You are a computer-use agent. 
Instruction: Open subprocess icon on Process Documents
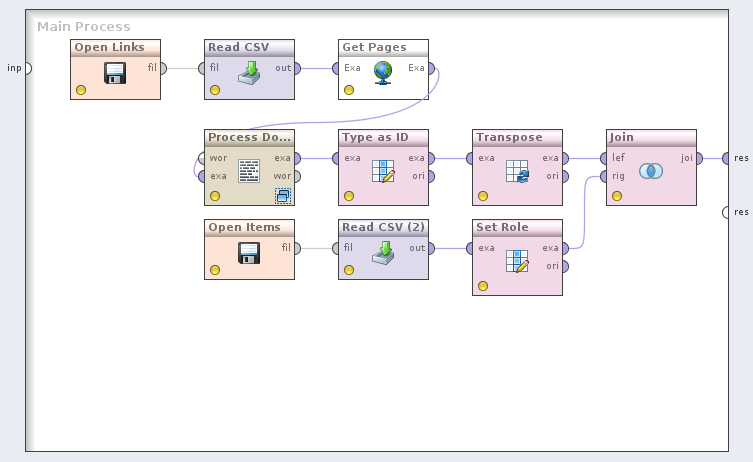point(283,196)
